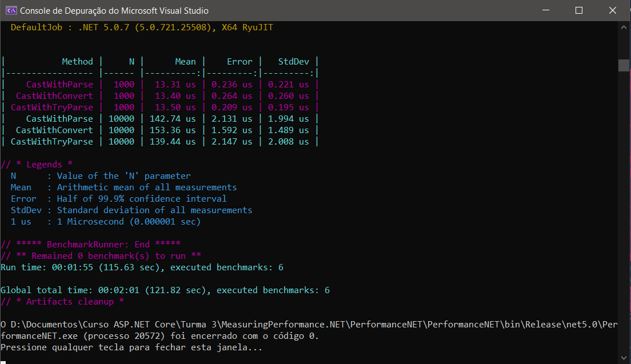631x364 pixels.
Task: Click the error value '0.264 us'
Action: pos(232,96)
